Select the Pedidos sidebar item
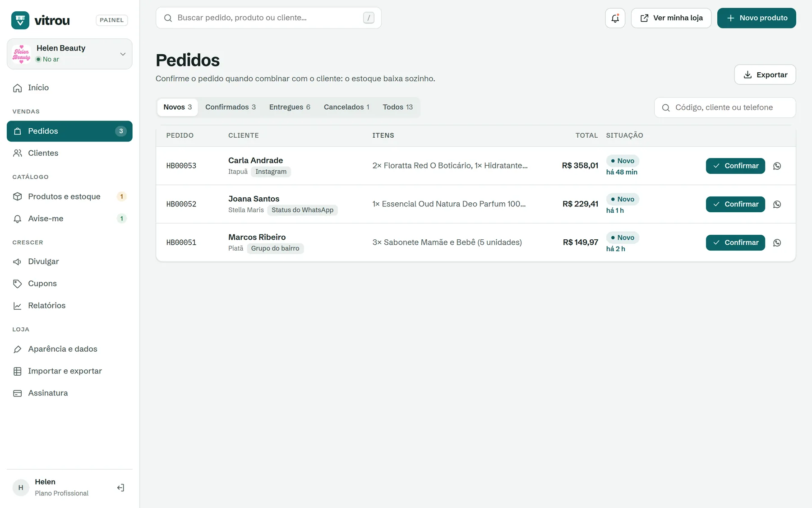The width and height of the screenshot is (812, 508). [x=69, y=131]
